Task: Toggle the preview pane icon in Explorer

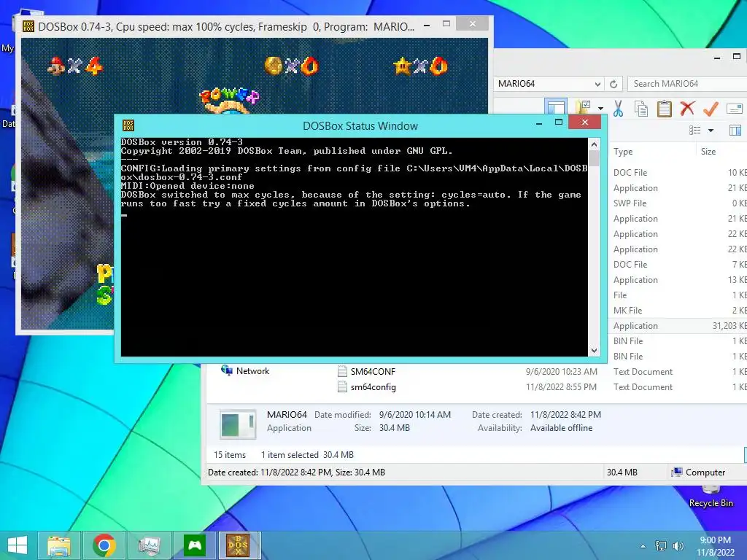Action: [735, 130]
